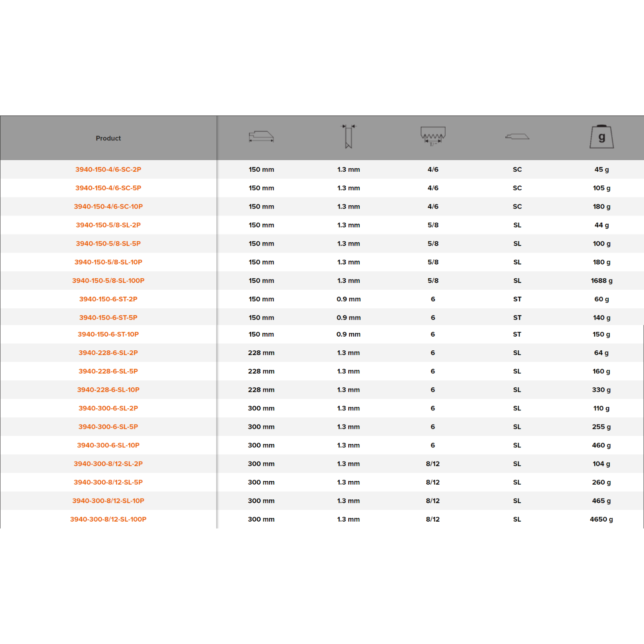Follow the 3940-150-6-ST-2P link
This screenshot has height=644, width=644.
(108, 299)
